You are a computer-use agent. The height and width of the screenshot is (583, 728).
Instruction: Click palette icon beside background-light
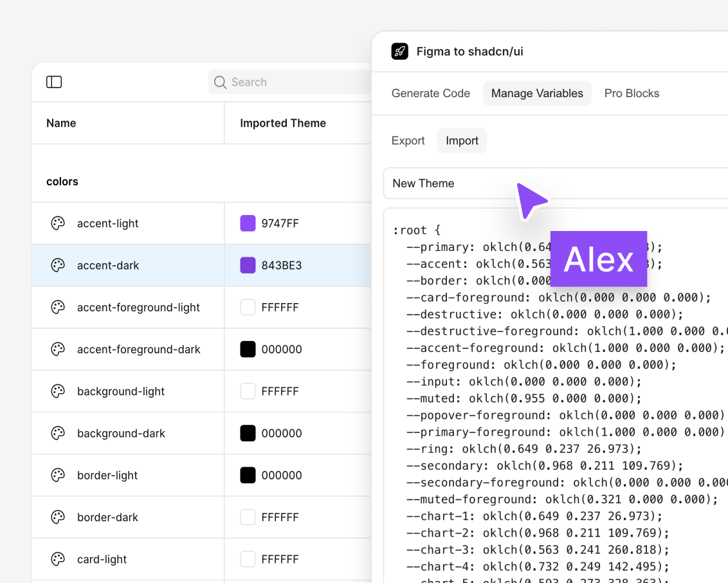[x=58, y=391]
